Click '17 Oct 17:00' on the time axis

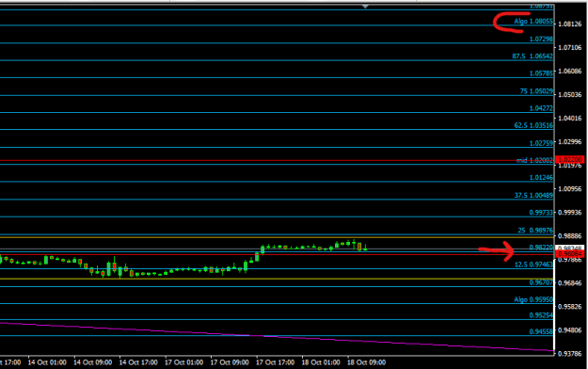click(x=276, y=362)
